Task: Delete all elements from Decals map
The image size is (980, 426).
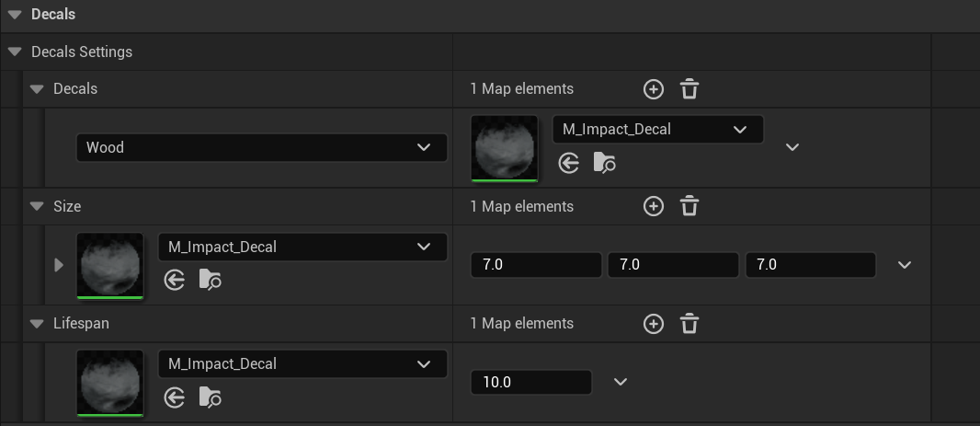Action: [689, 89]
